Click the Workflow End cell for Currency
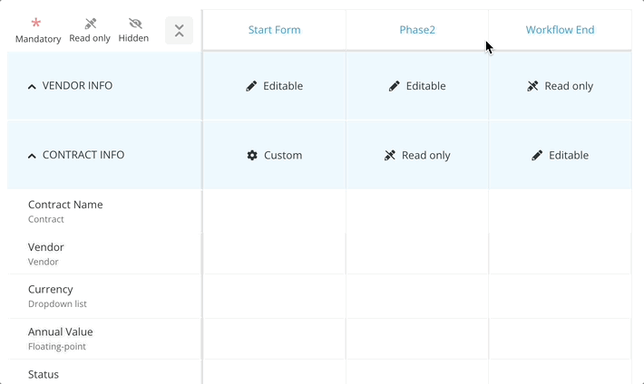Viewport: 644px width, 384px height. tap(560, 296)
